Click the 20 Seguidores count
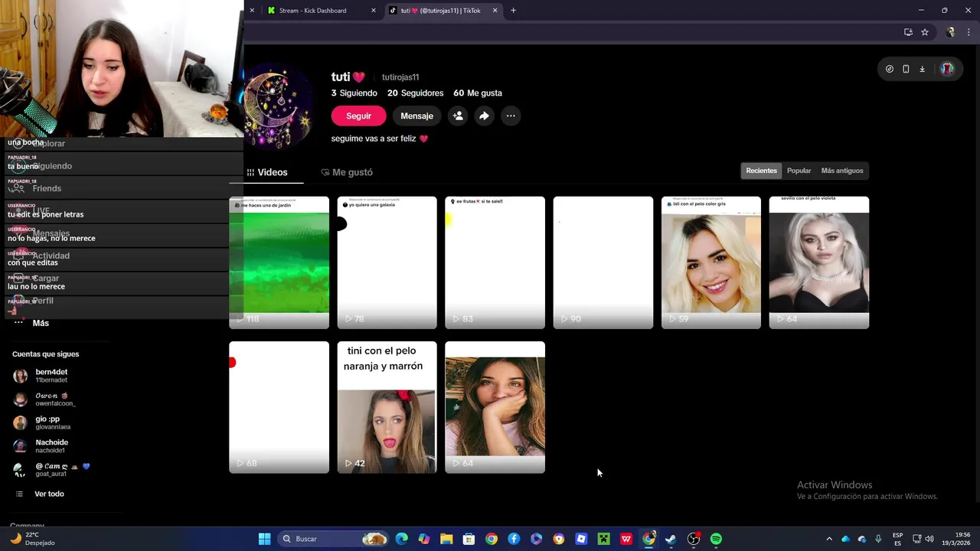Image resolution: width=980 pixels, height=551 pixels. [x=415, y=93]
